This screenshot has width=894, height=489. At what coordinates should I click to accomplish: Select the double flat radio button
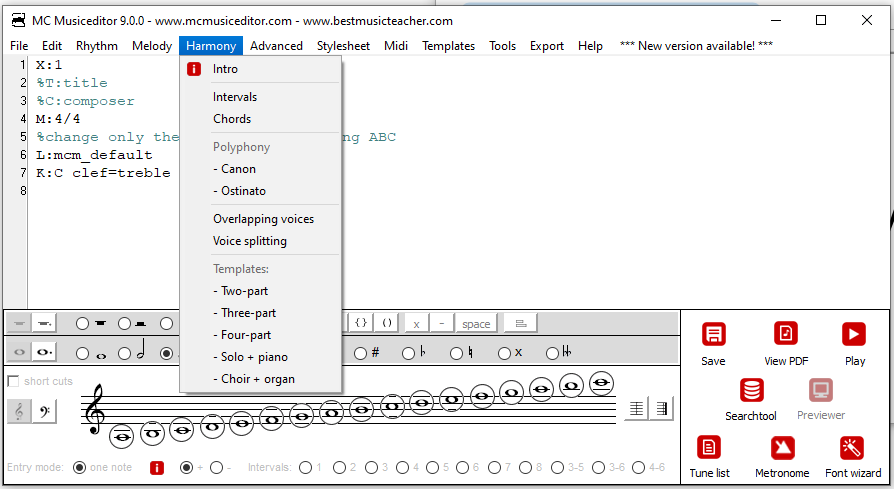coord(552,353)
